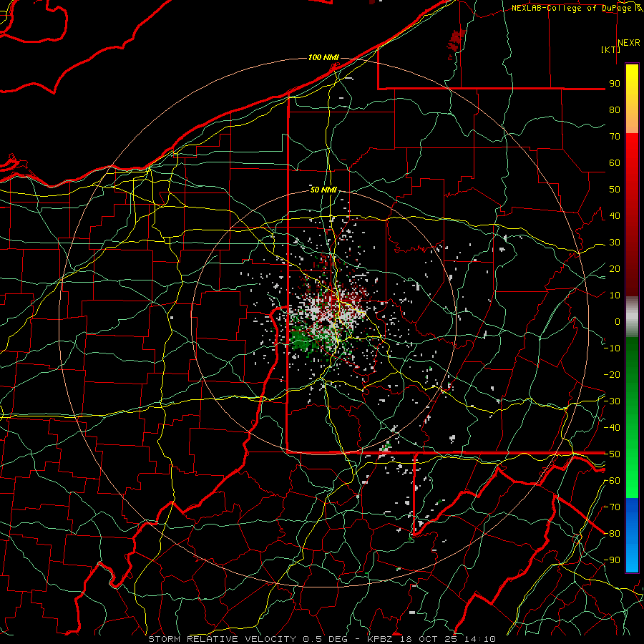The height and width of the screenshot is (644, 644).
Task: Click the -40 scale label
Action: point(612,428)
